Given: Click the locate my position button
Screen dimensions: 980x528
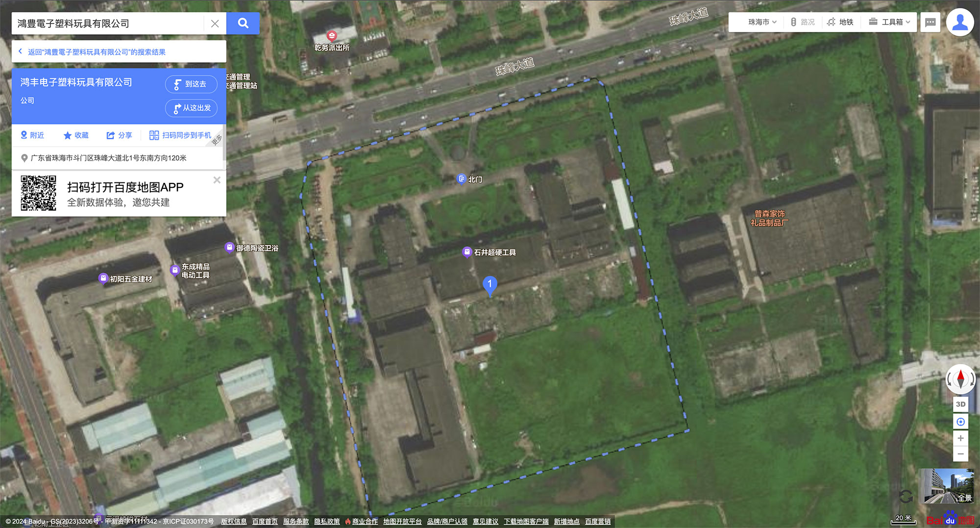Looking at the screenshot, I should (960, 422).
